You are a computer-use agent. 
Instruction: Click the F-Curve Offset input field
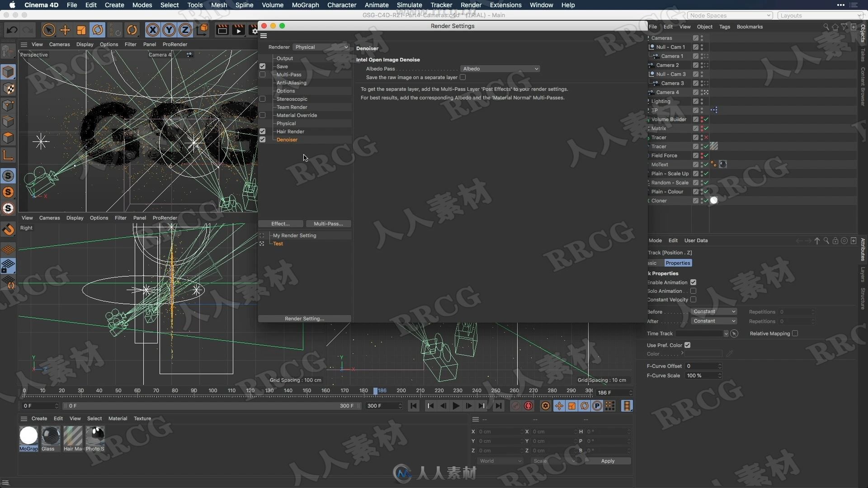pos(703,366)
